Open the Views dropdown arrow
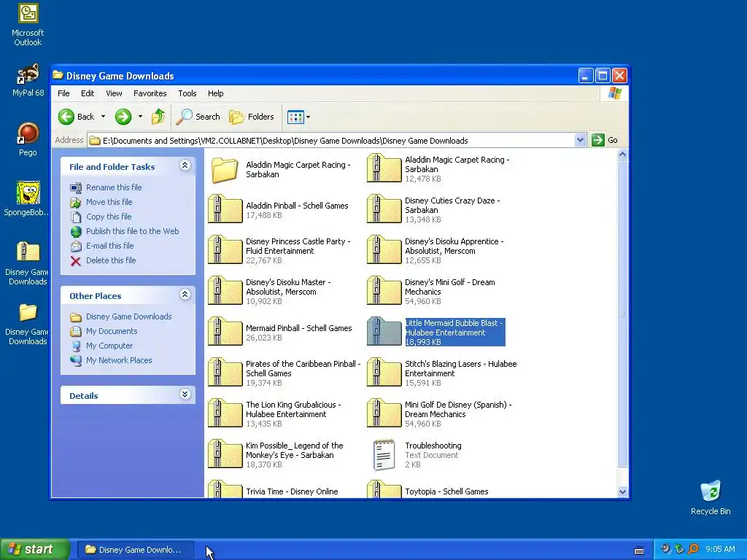The width and height of the screenshot is (747, 560). click(309, 117)
